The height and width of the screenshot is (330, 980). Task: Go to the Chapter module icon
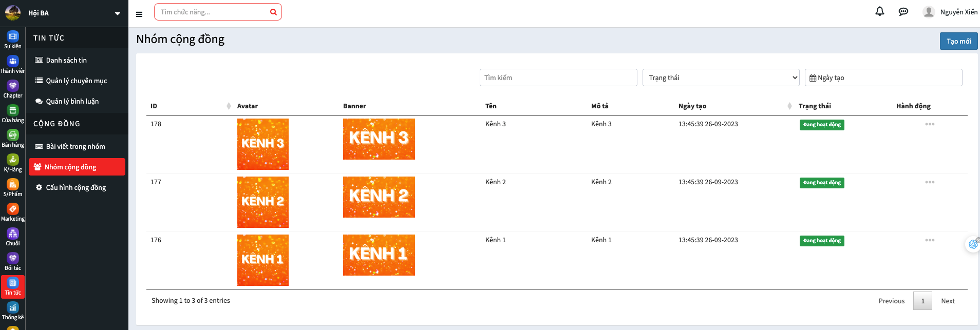(x=13, y=89)
